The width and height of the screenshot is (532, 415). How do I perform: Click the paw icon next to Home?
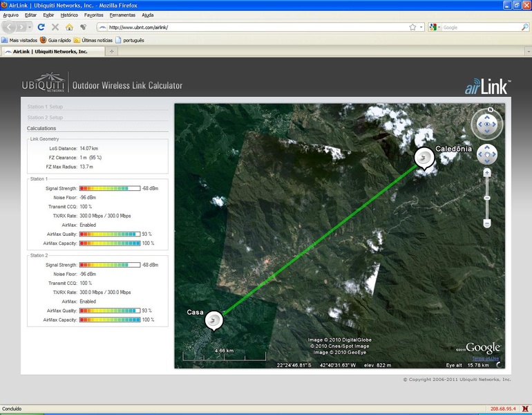pos(83,27)
